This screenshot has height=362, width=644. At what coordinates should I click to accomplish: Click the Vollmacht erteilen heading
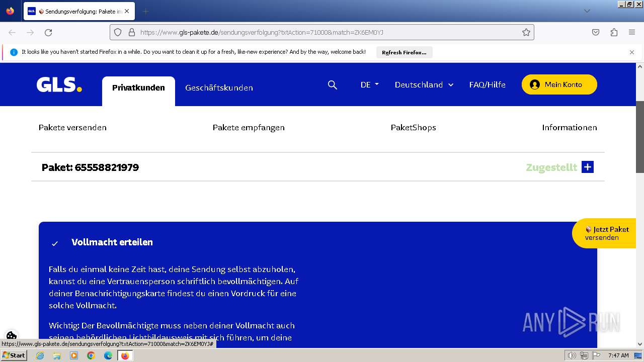112,242
